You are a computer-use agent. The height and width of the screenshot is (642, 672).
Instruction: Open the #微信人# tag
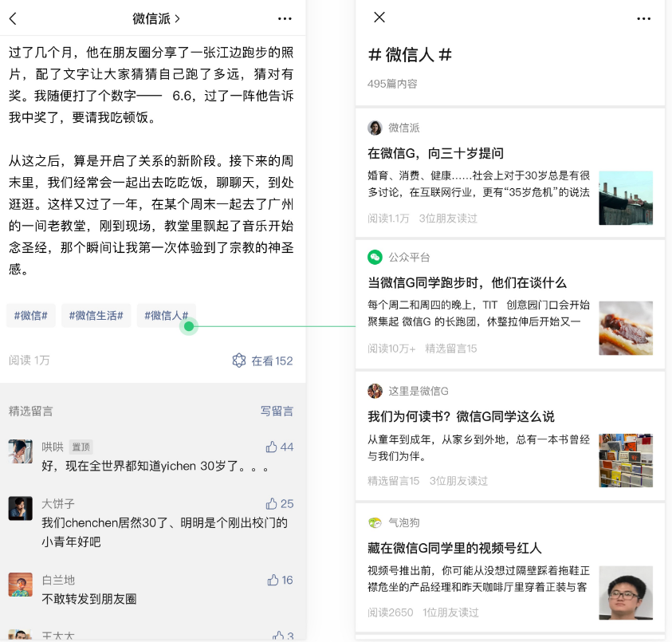[x=167, y=316]
